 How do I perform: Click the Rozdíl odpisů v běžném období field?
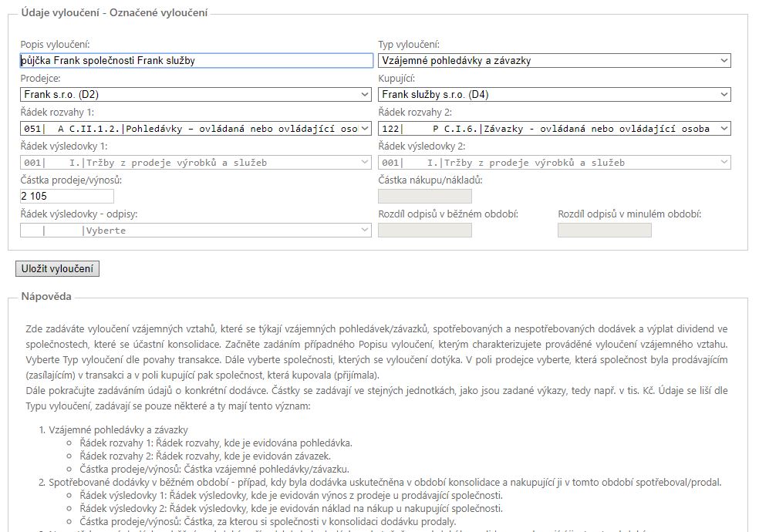click(x=424, y=231)
